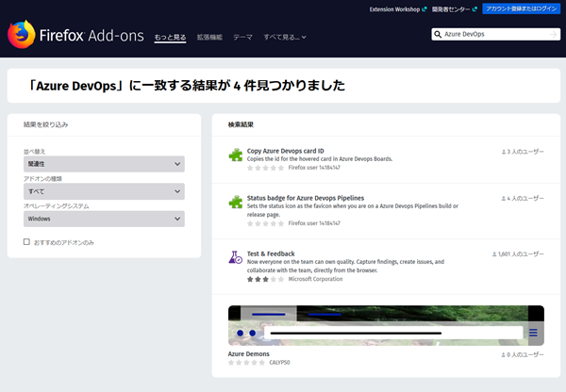Open Azure Demons theme link
The image size is (566, 392).
(248, 354)
